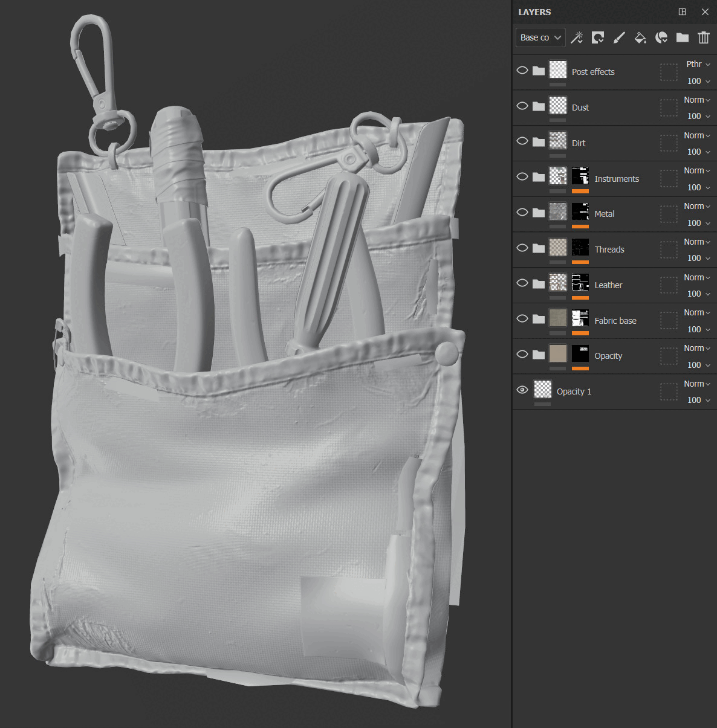Open blend mode dropdown for Fabric base

[x=697, y=312]
